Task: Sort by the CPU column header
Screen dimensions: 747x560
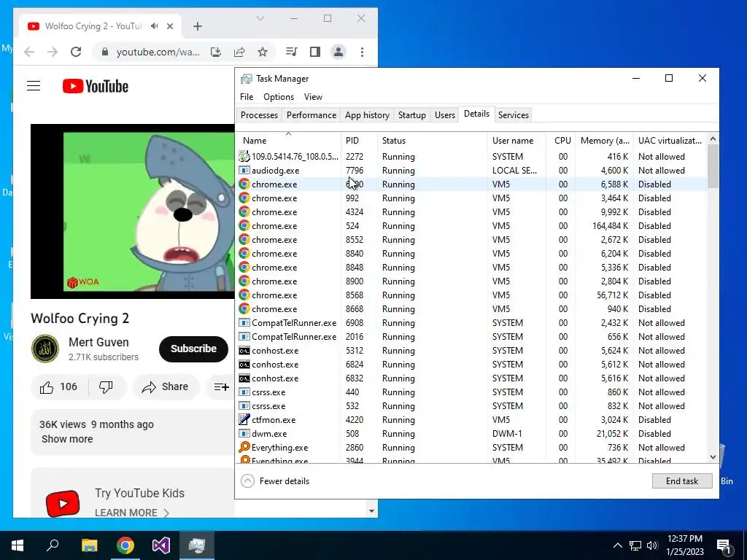Action: click(x=561, y=141)
